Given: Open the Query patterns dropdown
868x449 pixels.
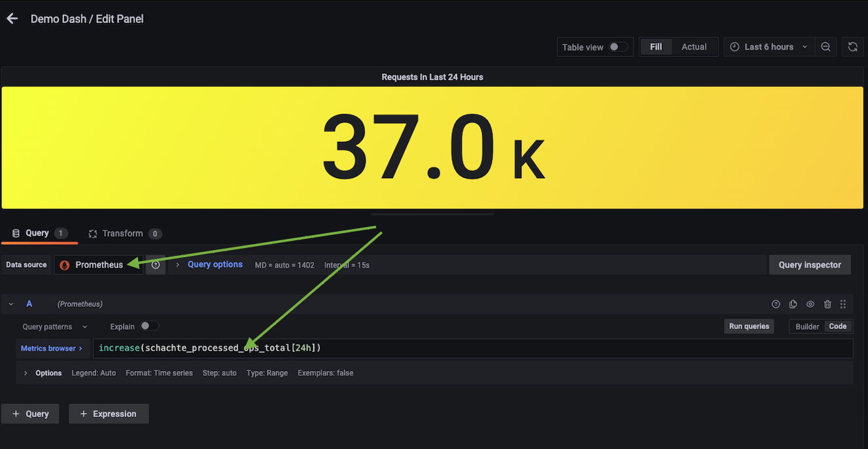Looking at the screenshot, I should click(x=55, y=327).
